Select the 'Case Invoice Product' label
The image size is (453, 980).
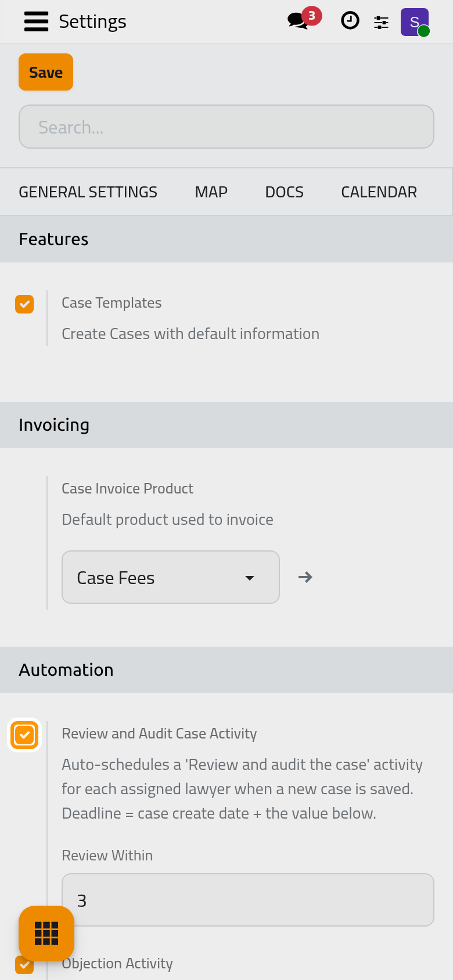point(128,489)
